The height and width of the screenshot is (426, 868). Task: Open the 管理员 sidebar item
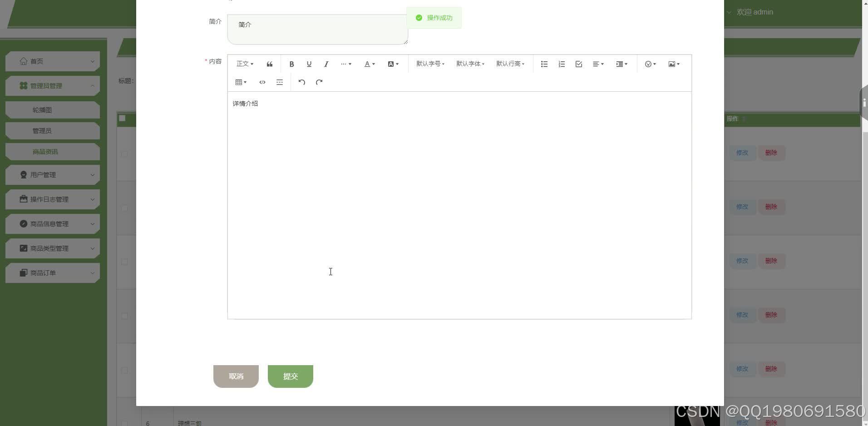pos(53,131)
